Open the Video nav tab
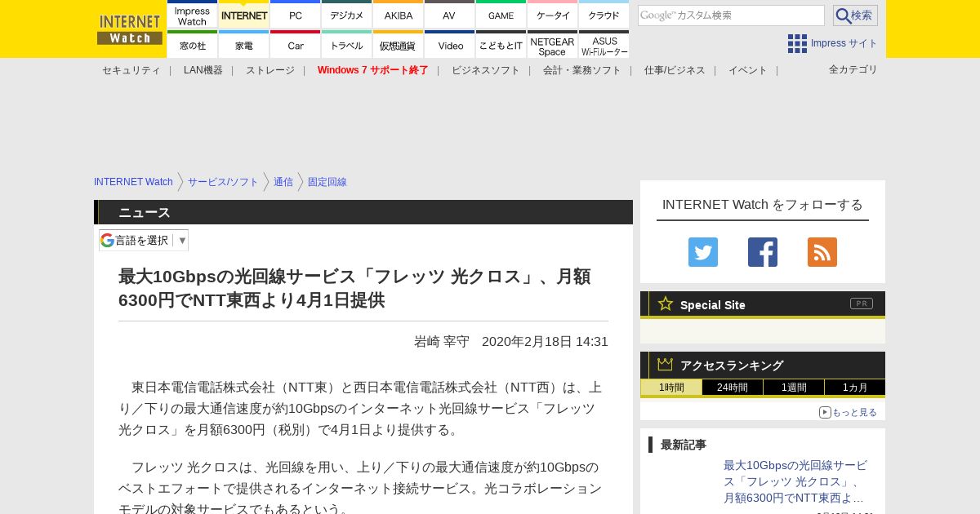The image size is (980, 514). [x=450, y=44]
